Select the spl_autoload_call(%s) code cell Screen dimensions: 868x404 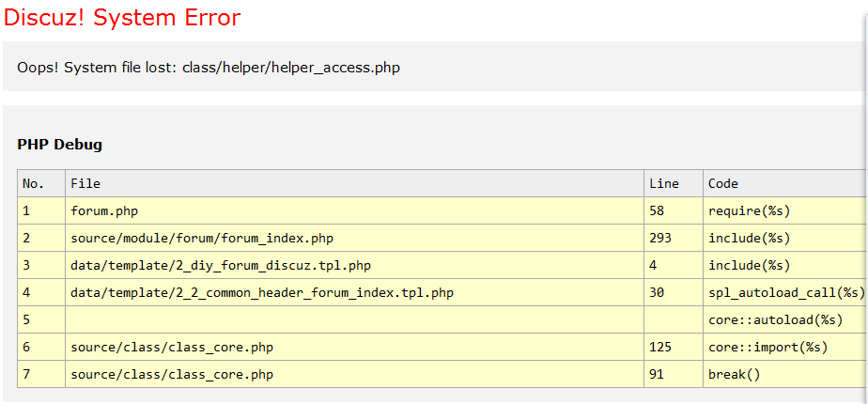pyautogui.click(x=785, y=292)
